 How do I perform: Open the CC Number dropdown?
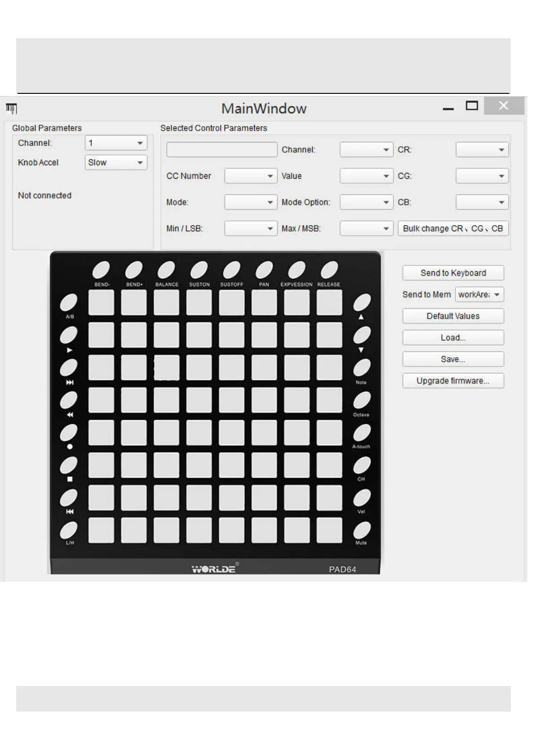[x=251, y=176]
